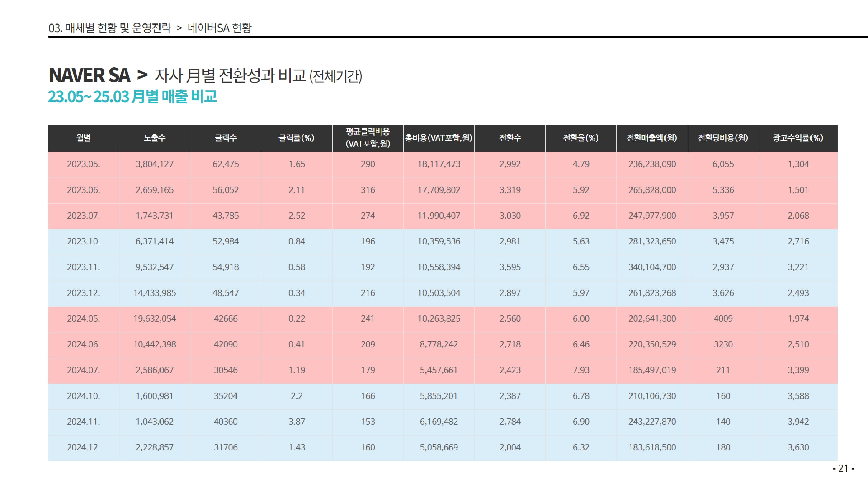Screen dimensions: 868x488
Task: Click conversions value '3,595'
Action: [510, 267]
